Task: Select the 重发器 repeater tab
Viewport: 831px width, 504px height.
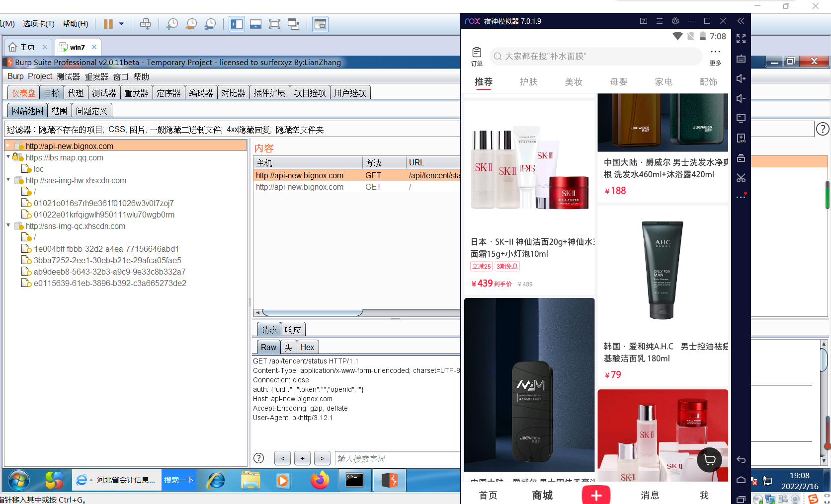Action: [136, 93]
